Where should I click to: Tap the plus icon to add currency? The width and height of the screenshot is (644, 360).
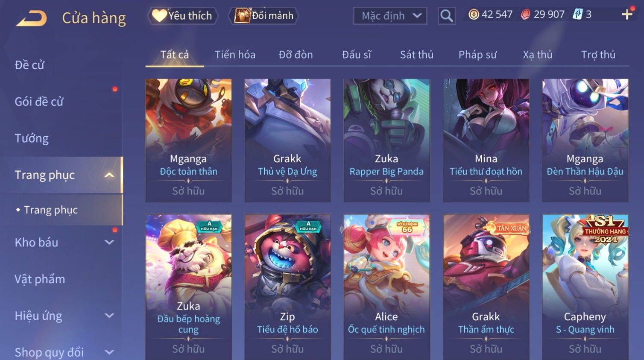(627, 15)
